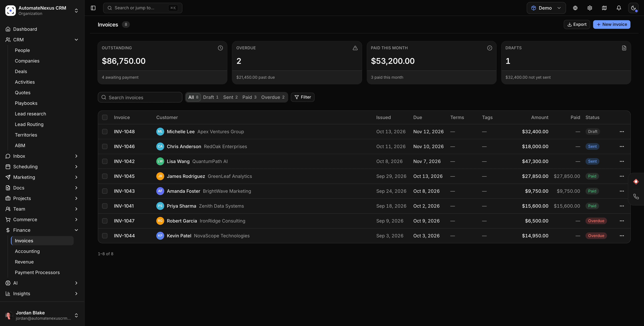
Task: Switch to the Paid tab
Action: pos(249,97)
